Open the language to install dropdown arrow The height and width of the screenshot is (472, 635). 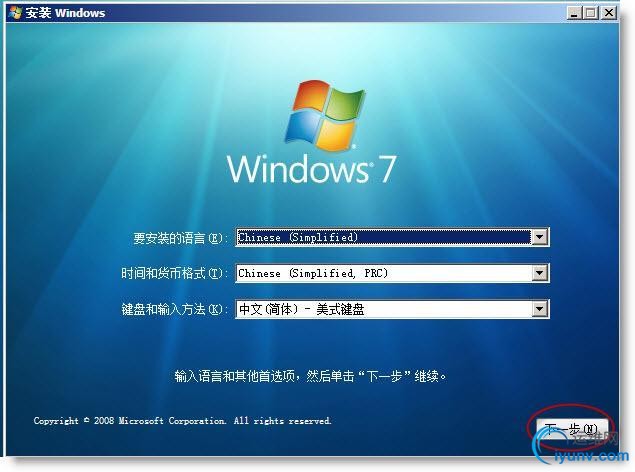(539, 237)
